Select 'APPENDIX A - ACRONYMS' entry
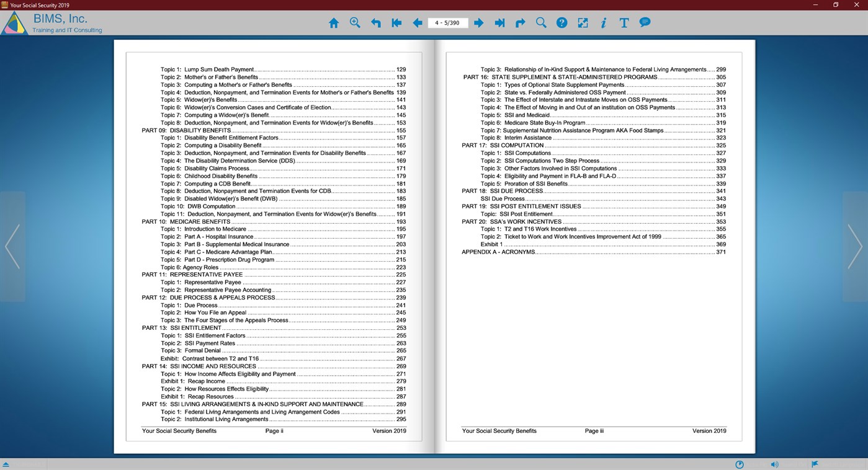This screenshot has width=868, height=470. coord(594,252)
